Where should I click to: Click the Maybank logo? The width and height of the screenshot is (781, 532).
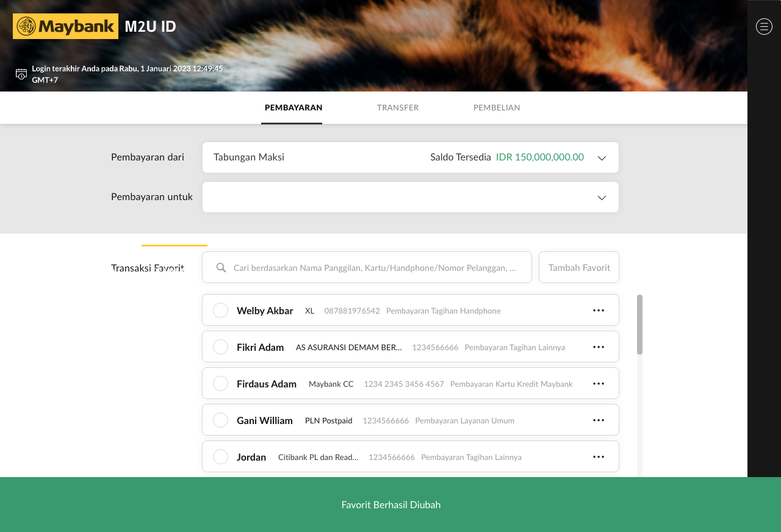pyautogui.click(x=65, y=26)
